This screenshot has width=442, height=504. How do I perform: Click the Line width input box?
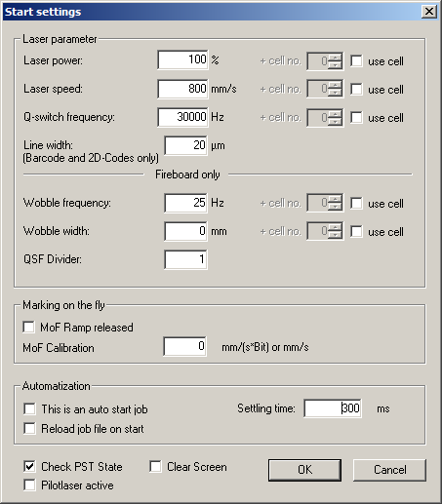point(185,145)
